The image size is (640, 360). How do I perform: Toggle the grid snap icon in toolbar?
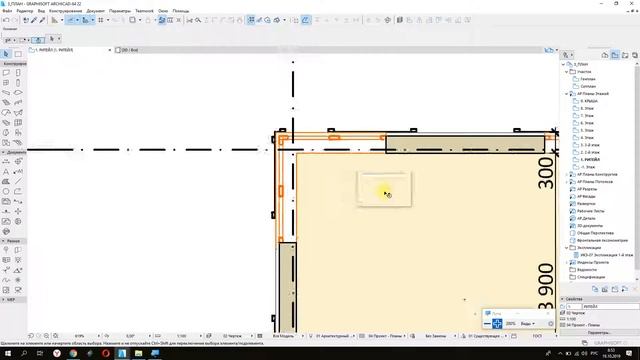pyautogui.click(x=251, y=20)
